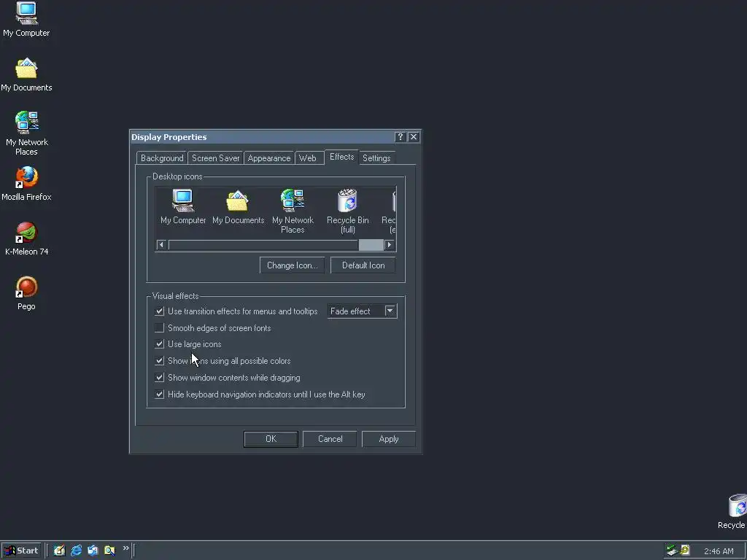The width and height of the screenshot is (747, 560).
Task: Click yellow media tray icon
Action: coord(685,550)
